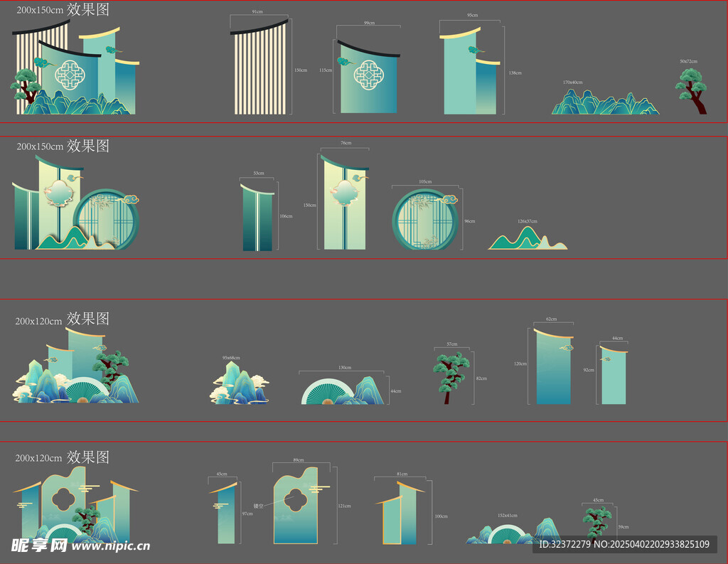Image resolution: width=728 pixels, height=564 pixels.
Task: Click the 76cm width label
Action: pyautogui.click(x=346, y=143)
